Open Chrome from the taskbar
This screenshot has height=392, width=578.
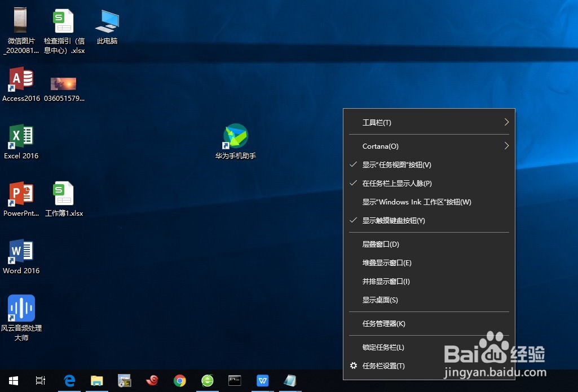179,381
